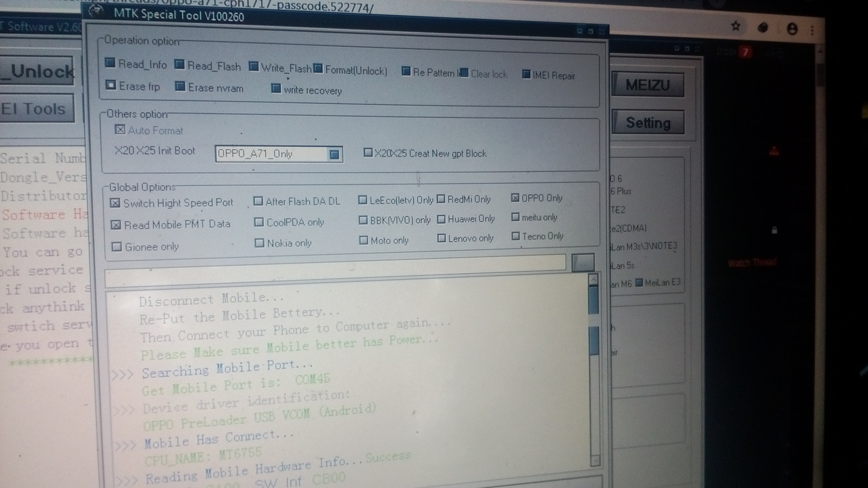868x488 pixels.
Task: Enable the Lenovo only checkbox
Action: [441, 238]
